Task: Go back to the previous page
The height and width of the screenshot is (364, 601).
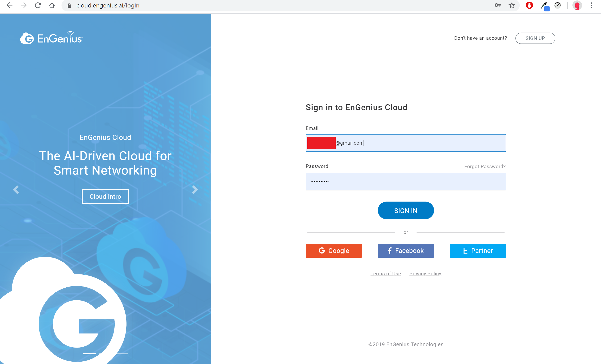Action: pos(9,5)
